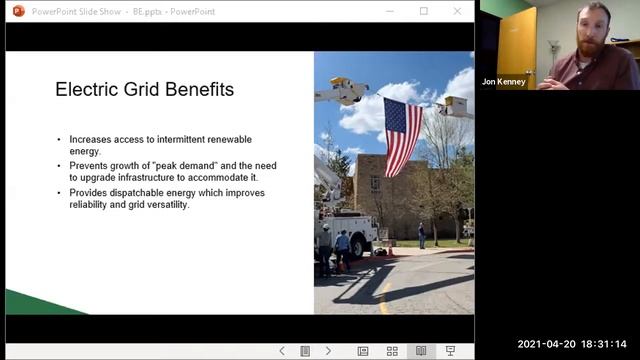Viewport: 640px width, 360px height.
Task: Click the 'Electric Grid Benefits' slide title
Action: [144, 89]
